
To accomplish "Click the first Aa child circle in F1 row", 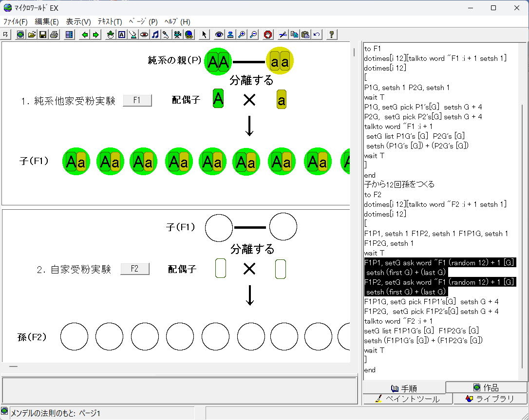I will [76, 162].
